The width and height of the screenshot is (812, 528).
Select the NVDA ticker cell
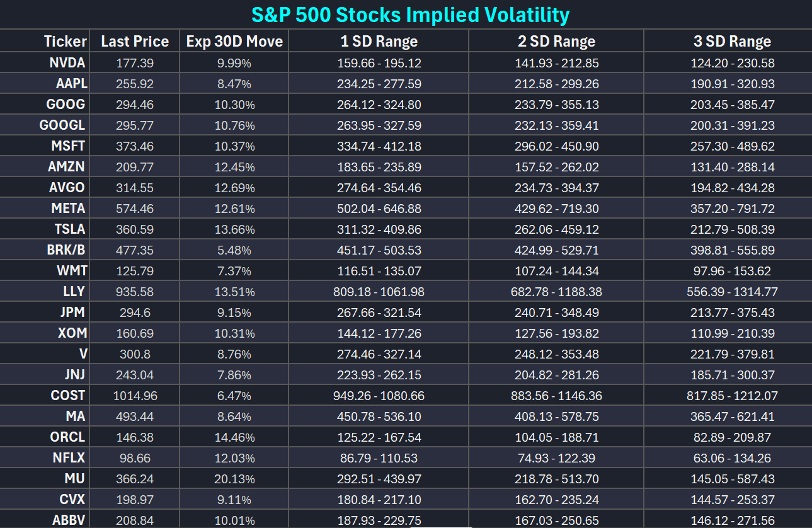67,63
